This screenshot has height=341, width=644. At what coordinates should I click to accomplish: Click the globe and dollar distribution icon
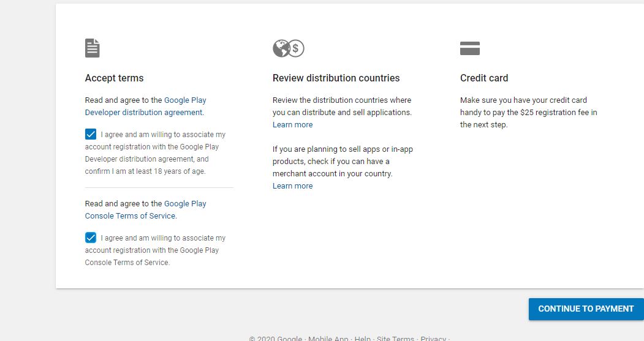pyautogui.click(x=289, y=48)
